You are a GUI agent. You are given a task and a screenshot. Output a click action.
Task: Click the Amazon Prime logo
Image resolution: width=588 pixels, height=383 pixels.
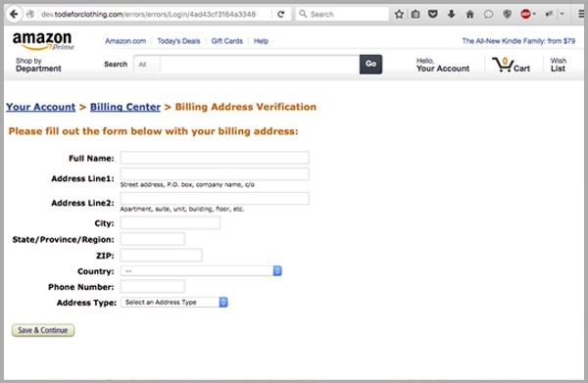click(x=43, y=40)
